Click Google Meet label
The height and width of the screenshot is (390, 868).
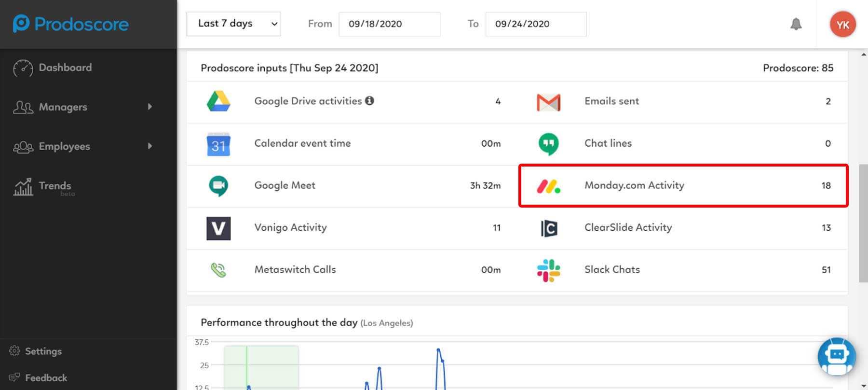(x=285, y=185)
